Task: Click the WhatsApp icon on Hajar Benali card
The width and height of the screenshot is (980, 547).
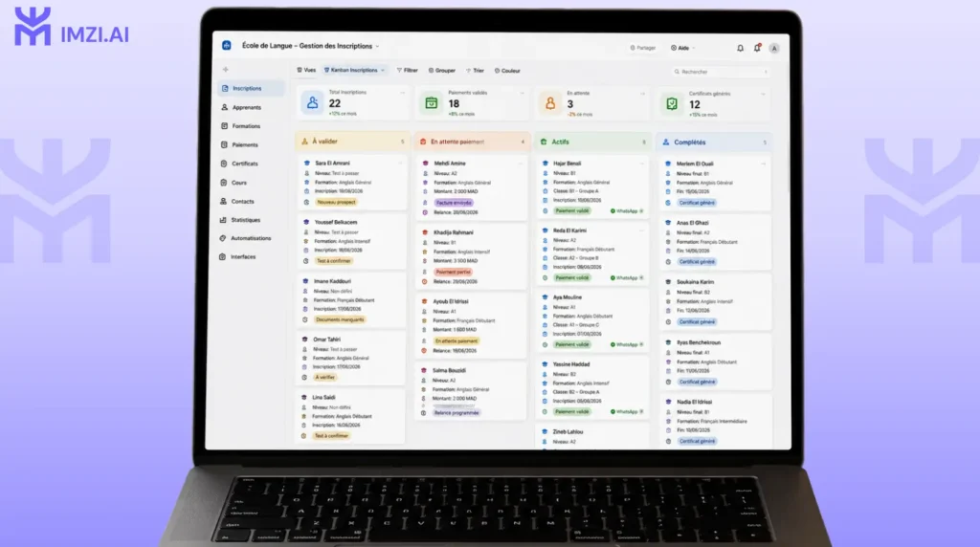Action: [612, 211]
